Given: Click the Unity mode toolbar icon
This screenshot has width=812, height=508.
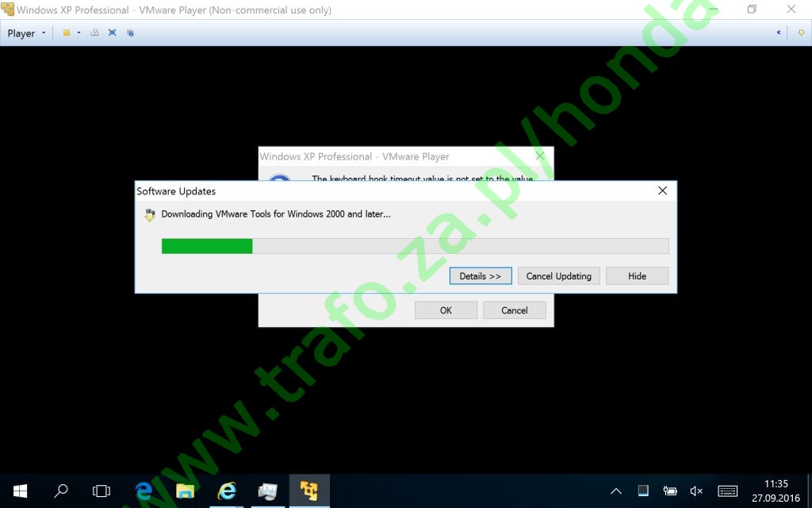Looking at the screenshot, I should coord(130,33).
